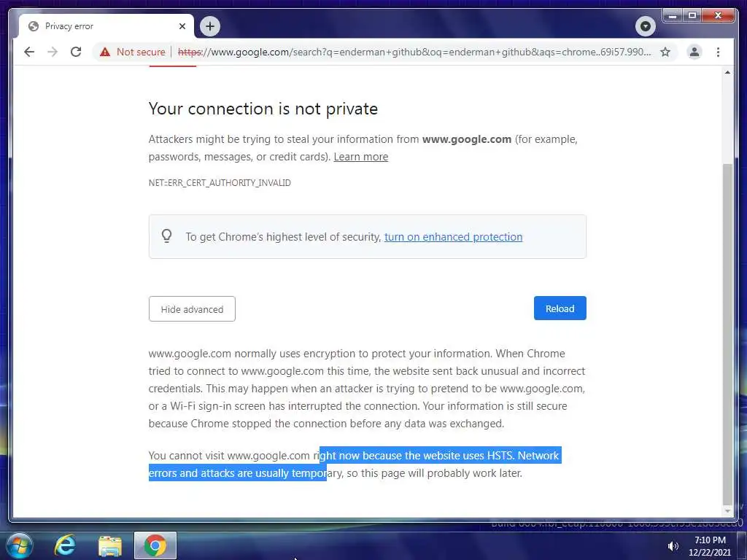This screenshot has width=747, height=560.
Task: Bookmark this page with the star icon
Action: coord(665,52)
